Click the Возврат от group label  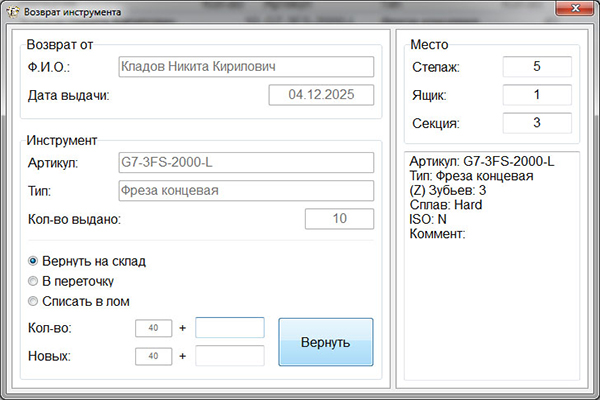click(60, 45)
